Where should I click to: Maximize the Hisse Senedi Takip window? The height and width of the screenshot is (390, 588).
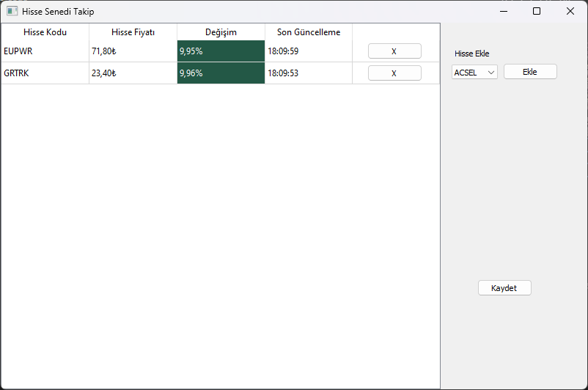pos(537,11)
